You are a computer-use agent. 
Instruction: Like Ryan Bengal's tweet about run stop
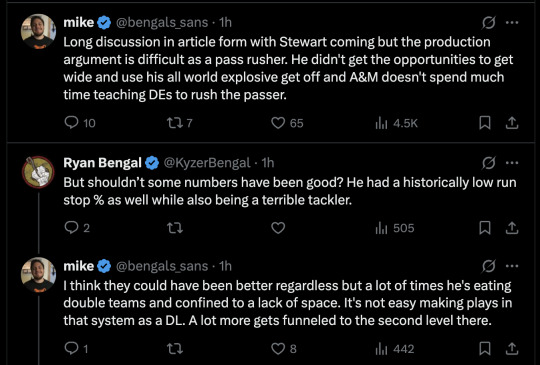tap(278, 228)
